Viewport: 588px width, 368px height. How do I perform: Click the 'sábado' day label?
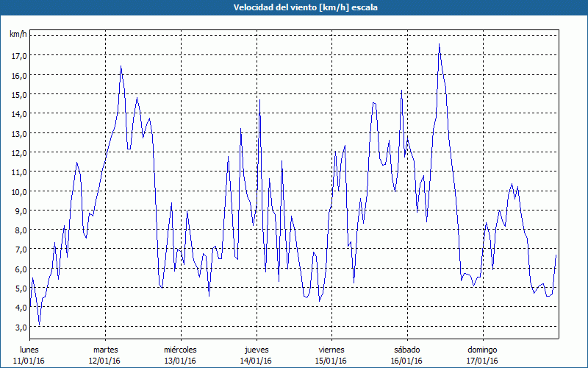406,349
